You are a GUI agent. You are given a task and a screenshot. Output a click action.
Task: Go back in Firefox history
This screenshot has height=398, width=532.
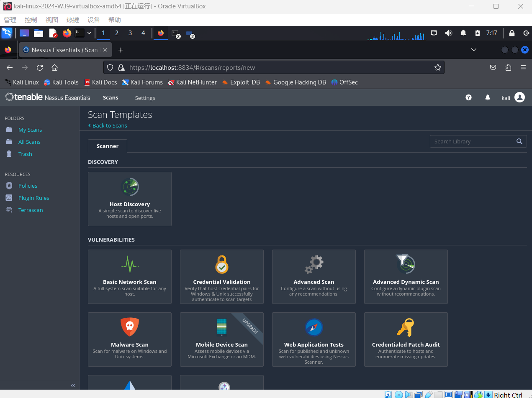[10, 67]
